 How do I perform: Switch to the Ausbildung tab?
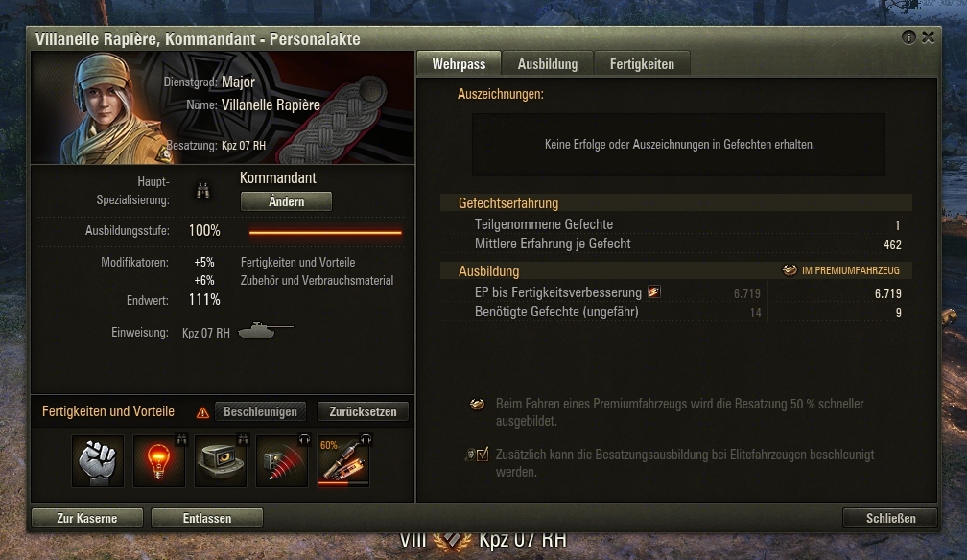tap(548, 64)
